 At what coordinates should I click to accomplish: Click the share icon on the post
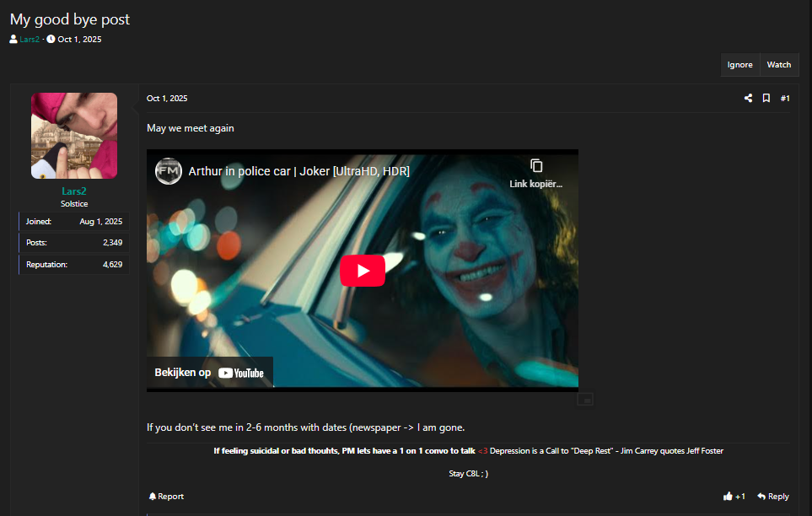click(748, 99)
